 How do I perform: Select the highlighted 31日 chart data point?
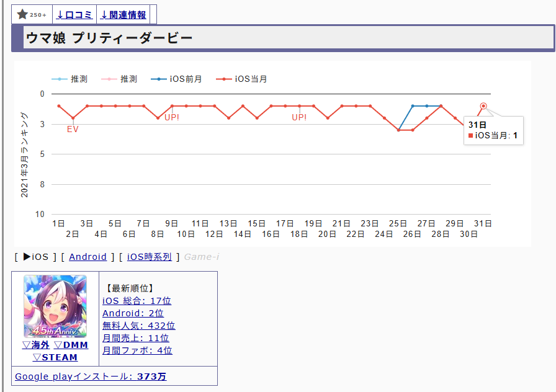pyautogui.click(x=483, y=106)
